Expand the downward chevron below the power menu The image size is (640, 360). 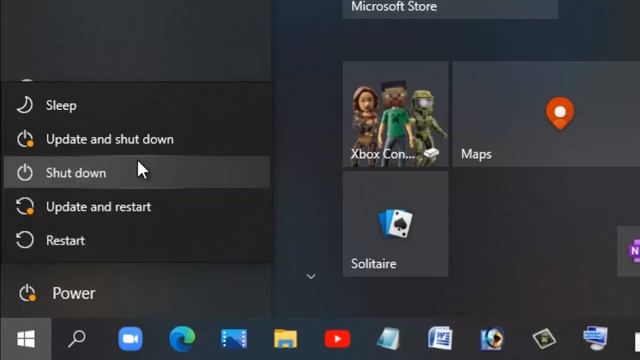311,277
